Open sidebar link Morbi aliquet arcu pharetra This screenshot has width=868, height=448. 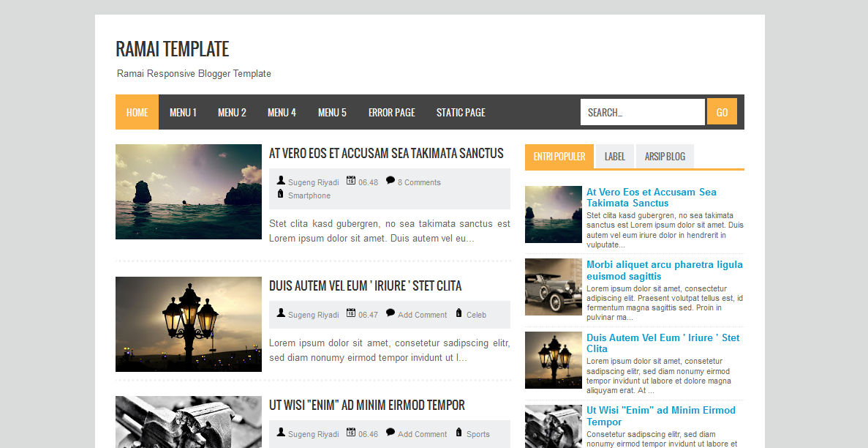[664, 270]
